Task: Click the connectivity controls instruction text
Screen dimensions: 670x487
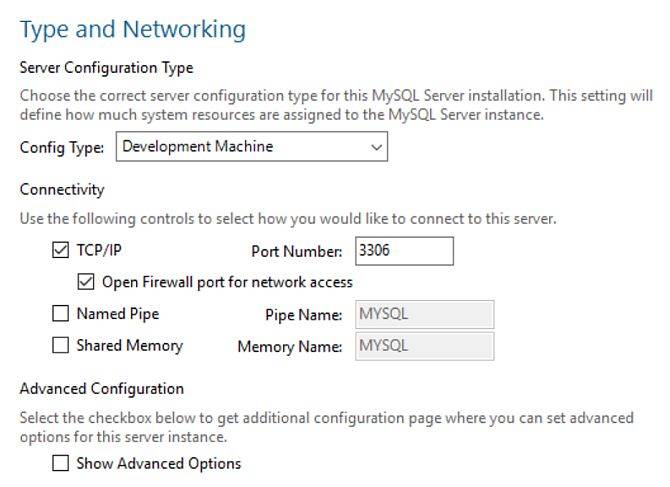Action: (x=288, y=218)
